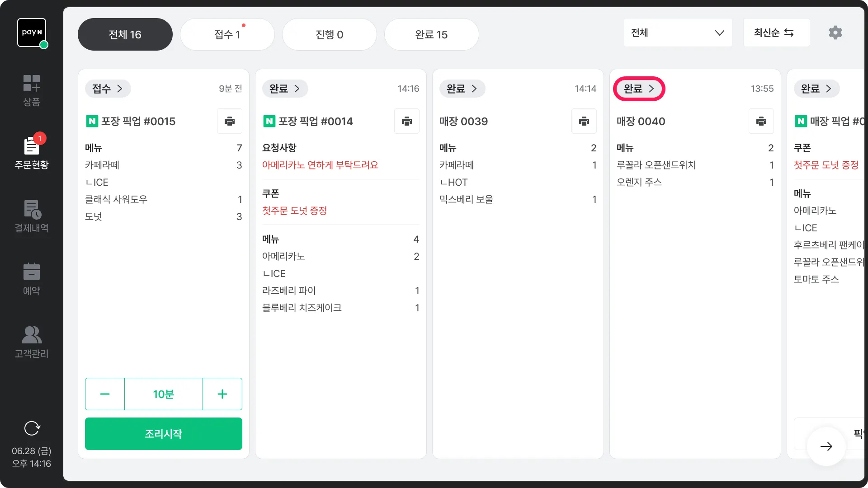Expand the 완료 status on order #0014

285,89
